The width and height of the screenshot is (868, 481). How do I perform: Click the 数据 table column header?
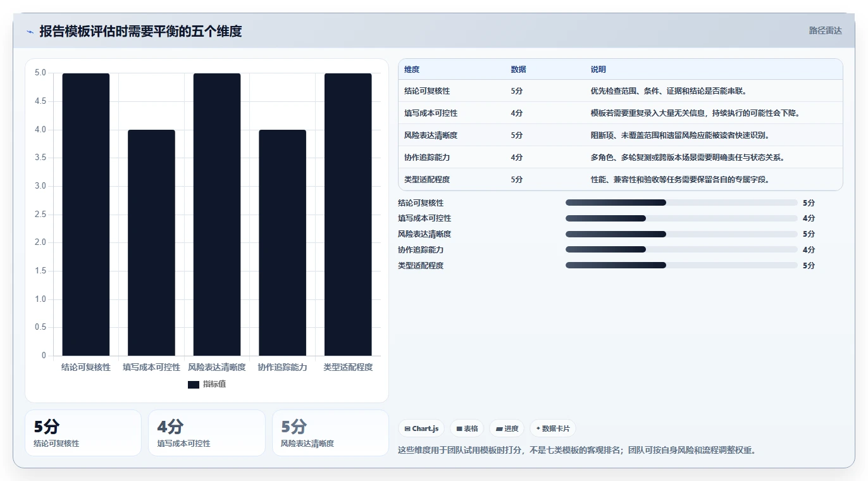pos(518,70)
